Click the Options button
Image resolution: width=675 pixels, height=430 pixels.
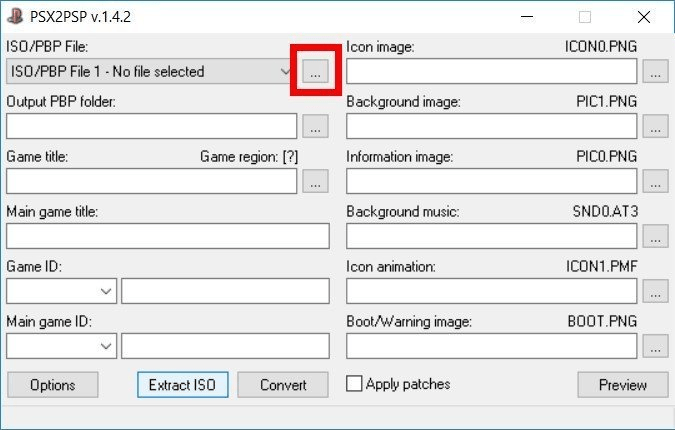pos(53,385)
